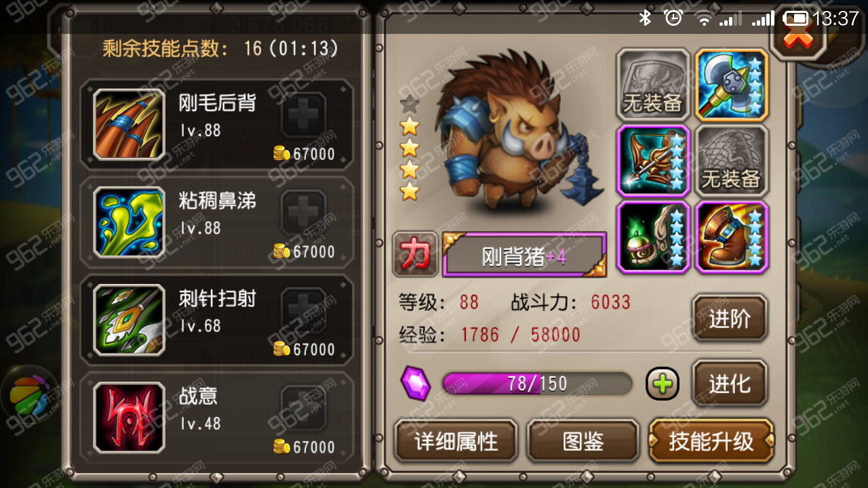The image size is (868, 488).
Task: Tap the green potion trinket equipment slot
Action: (x=653, y=237)
